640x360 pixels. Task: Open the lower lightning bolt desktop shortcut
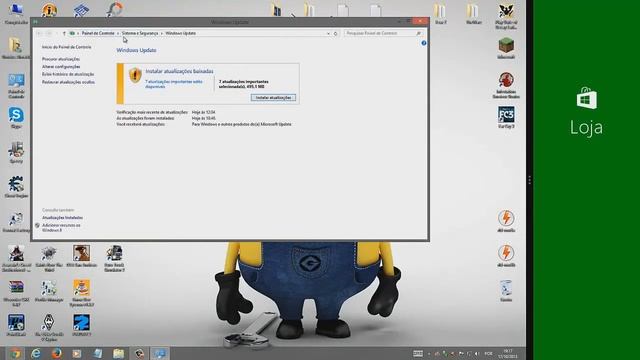(506, 256)
